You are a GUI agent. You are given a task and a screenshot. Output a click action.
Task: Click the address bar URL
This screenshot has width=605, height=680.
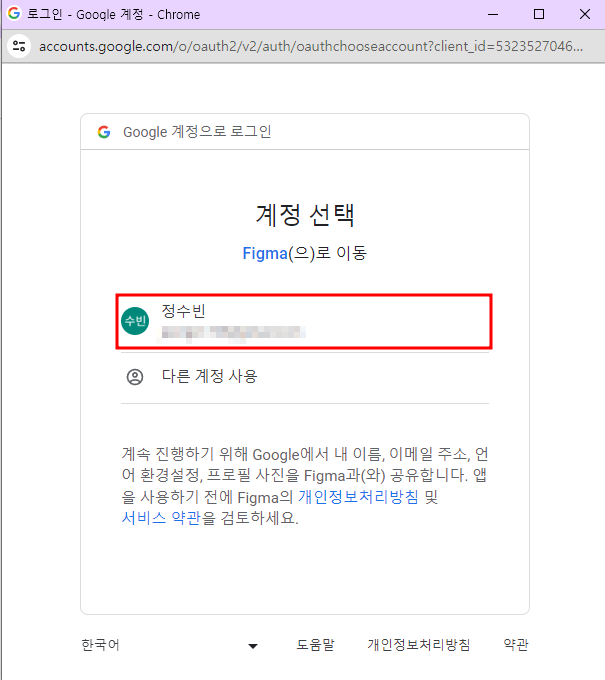(311, 46)
